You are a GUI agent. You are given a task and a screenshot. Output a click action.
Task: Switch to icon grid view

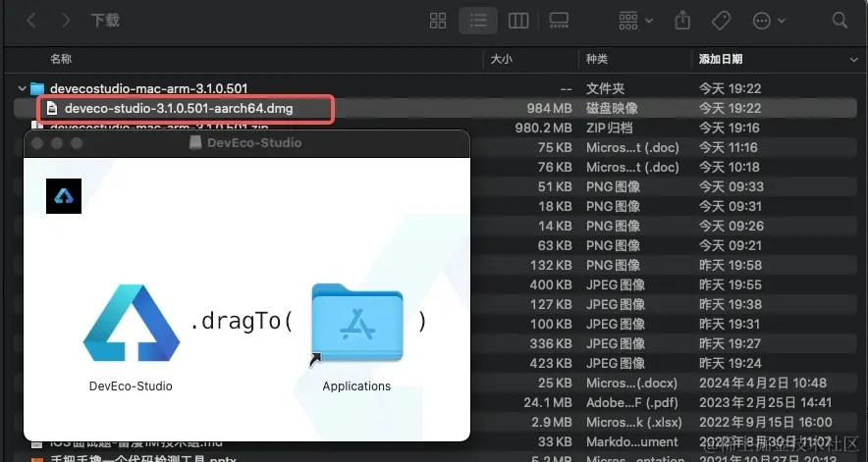click(438, 21)
